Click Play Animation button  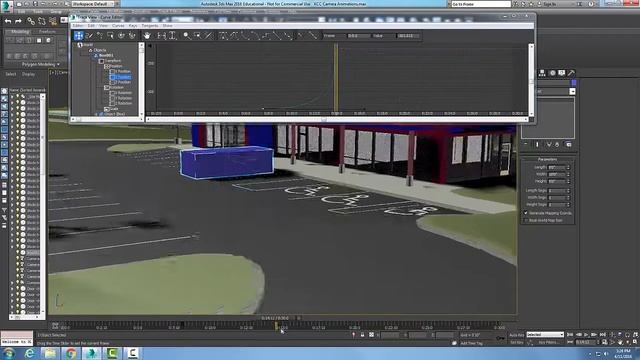coord(586,335)
